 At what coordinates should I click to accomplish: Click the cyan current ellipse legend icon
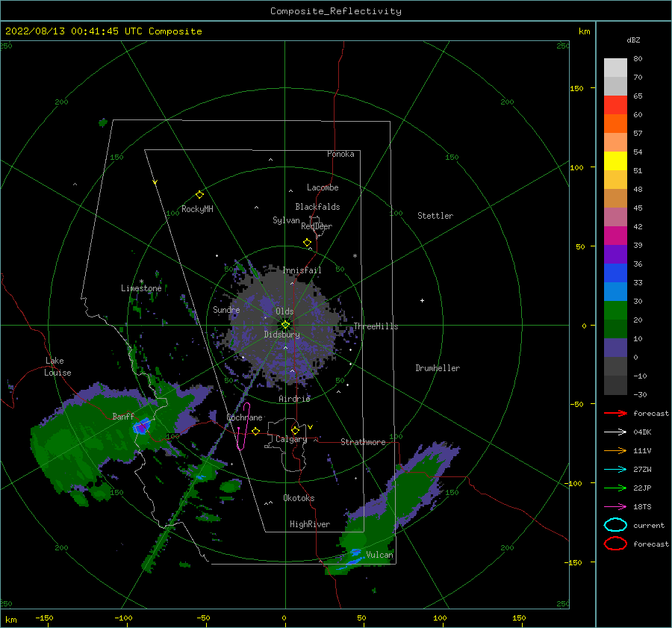click(x=615, y=525)
